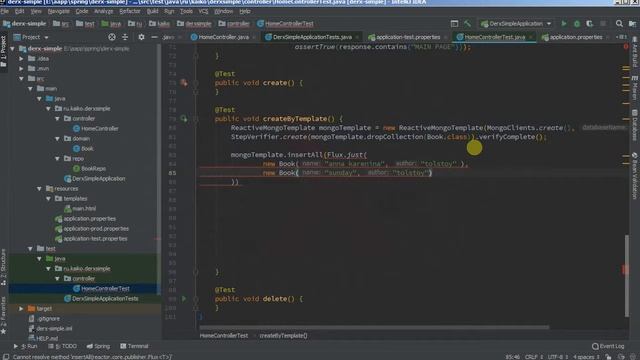Open the Refactor menu
The image size is (640, 360).
click(x=130, y=11)
